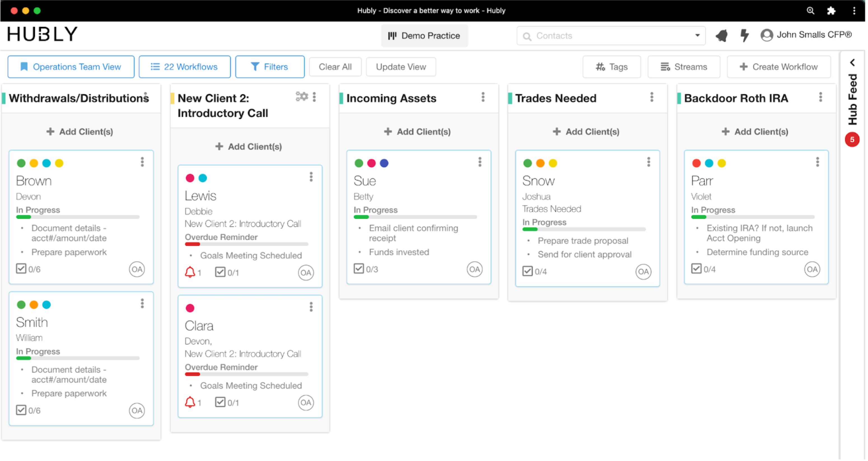The image size is (868, 461).
Task: Open Incoming Assets column options menu
Action: tap(483, 97)
